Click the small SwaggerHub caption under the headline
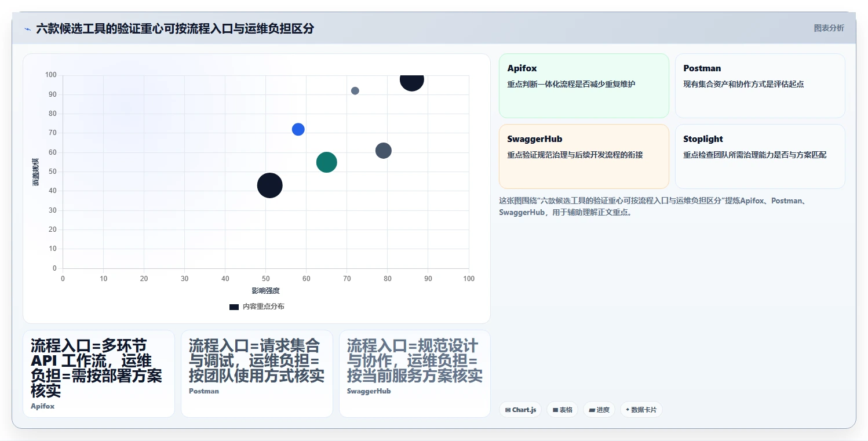 pos(369,391)
